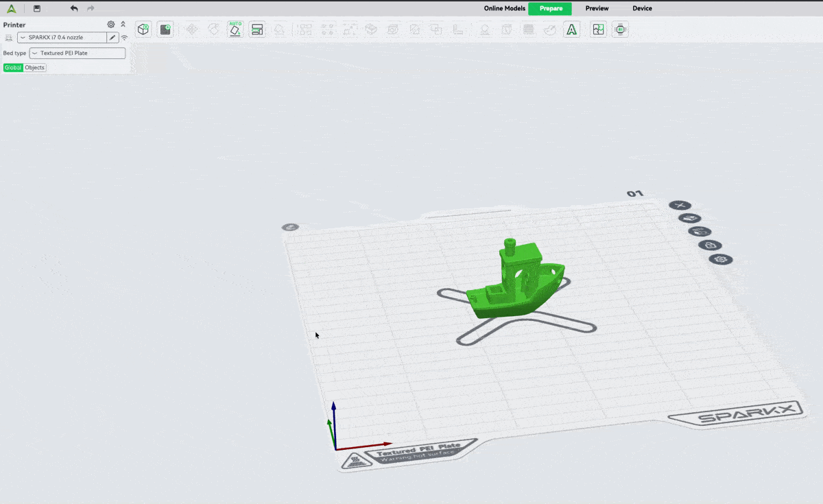Open the SPARKX i7 0.4 nozzle dropdown

tap(62, 38)
